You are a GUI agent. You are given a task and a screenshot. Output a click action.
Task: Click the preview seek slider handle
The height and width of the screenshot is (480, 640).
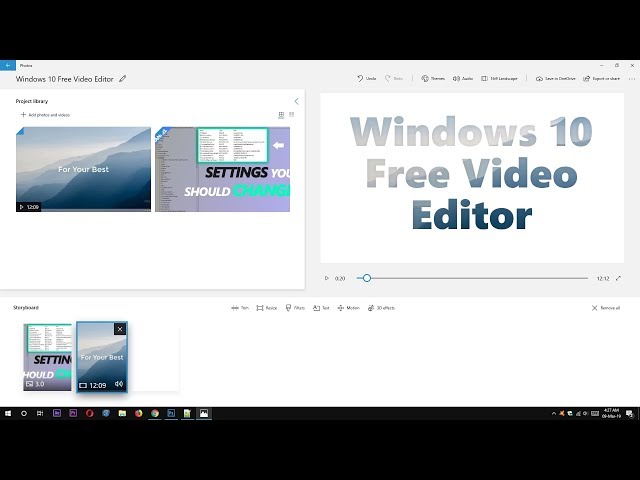367,278
